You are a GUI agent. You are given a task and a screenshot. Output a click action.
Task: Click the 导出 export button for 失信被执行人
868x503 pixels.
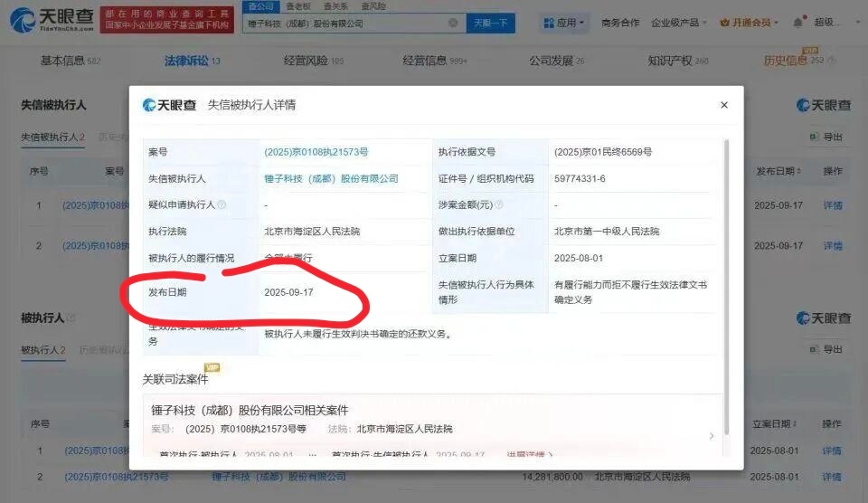pyautogui.click(x=826, y=137)
